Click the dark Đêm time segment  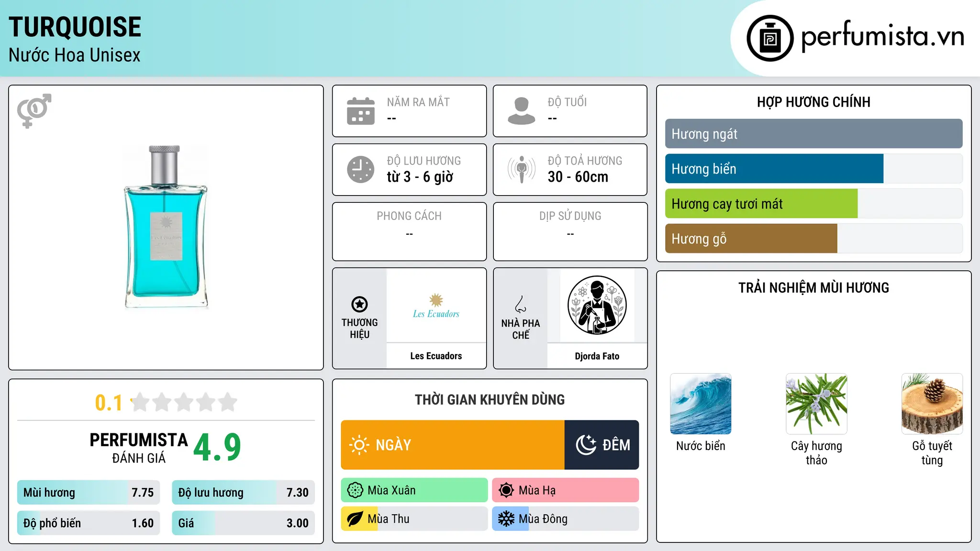click(601, 445)
